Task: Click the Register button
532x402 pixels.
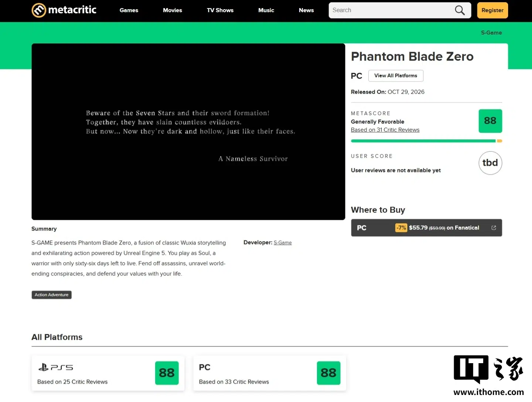Action: click(x=492, y=10)
